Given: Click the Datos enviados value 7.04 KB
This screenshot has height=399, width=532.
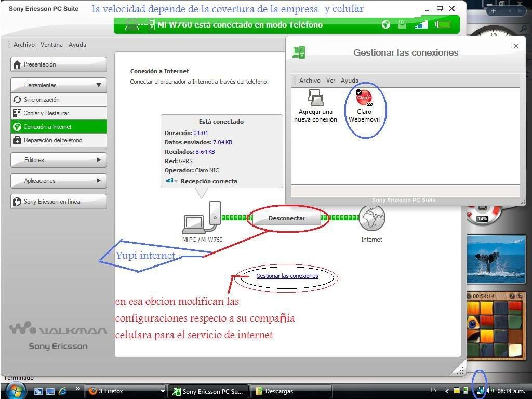Looking at the screenshot, I should pos(222,142).
